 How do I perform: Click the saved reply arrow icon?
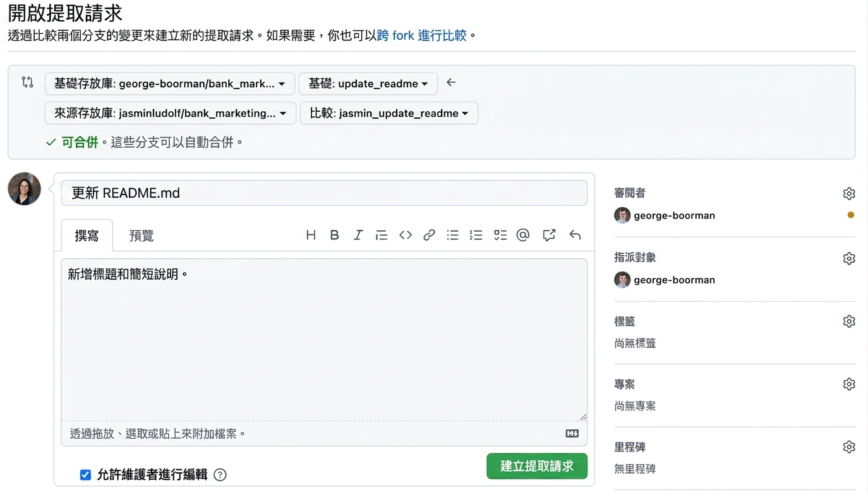coord(575,235)
